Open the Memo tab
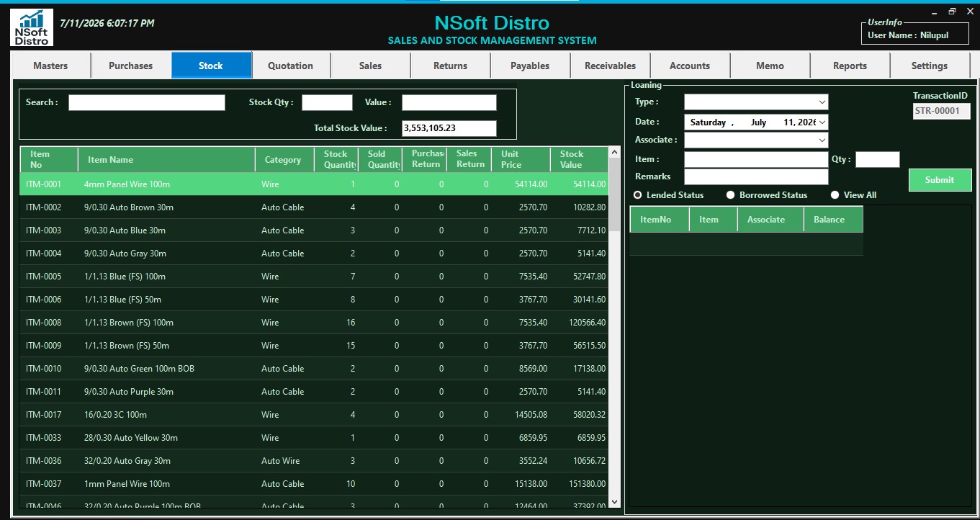 click(770, 66)
